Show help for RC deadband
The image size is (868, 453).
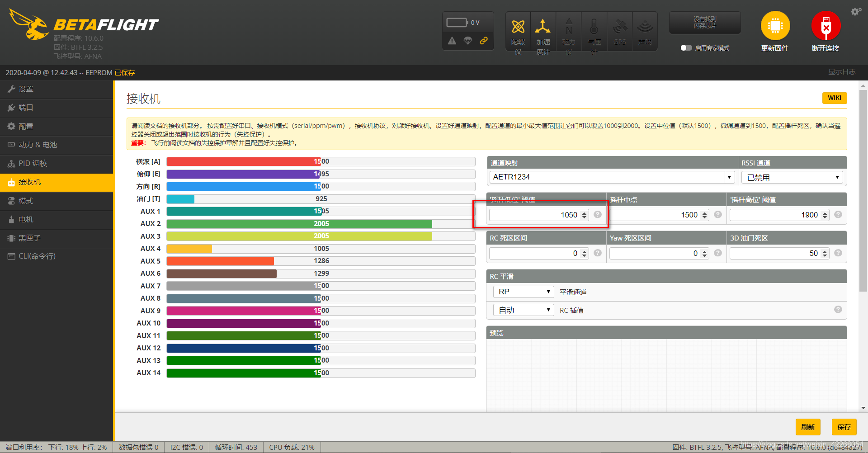598,253
